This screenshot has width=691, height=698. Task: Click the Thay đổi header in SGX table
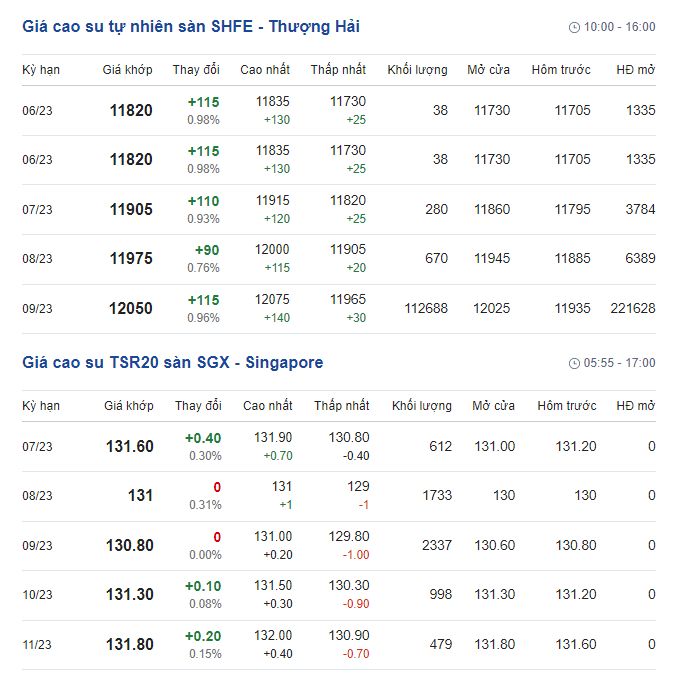click(198, 406)
